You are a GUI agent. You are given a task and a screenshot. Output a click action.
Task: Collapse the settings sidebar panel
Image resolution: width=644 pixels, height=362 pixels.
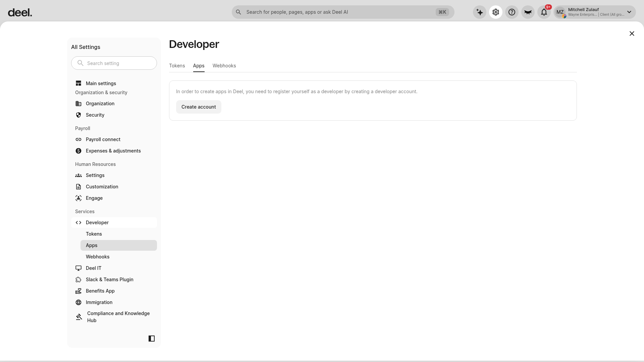[x=152, y=339]
